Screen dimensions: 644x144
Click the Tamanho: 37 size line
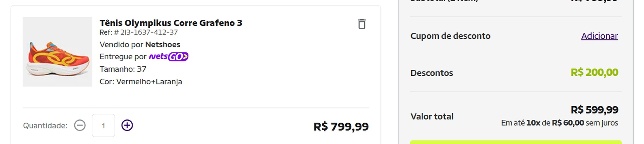123,69
